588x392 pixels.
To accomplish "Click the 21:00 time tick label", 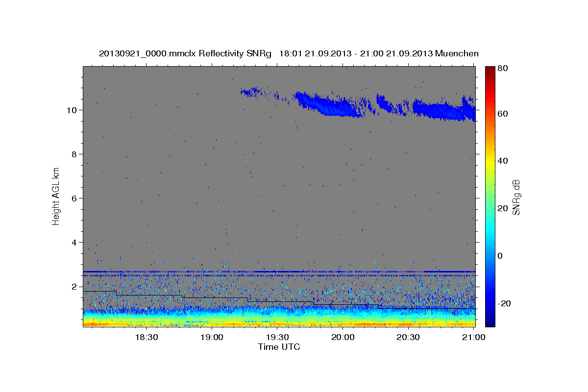I will tap(474, 338).
